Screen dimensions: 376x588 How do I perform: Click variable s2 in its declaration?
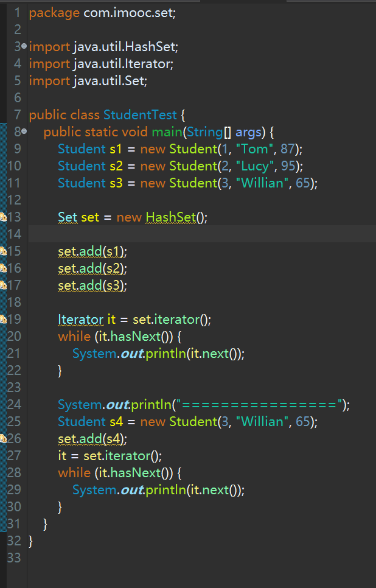[116, 167]
